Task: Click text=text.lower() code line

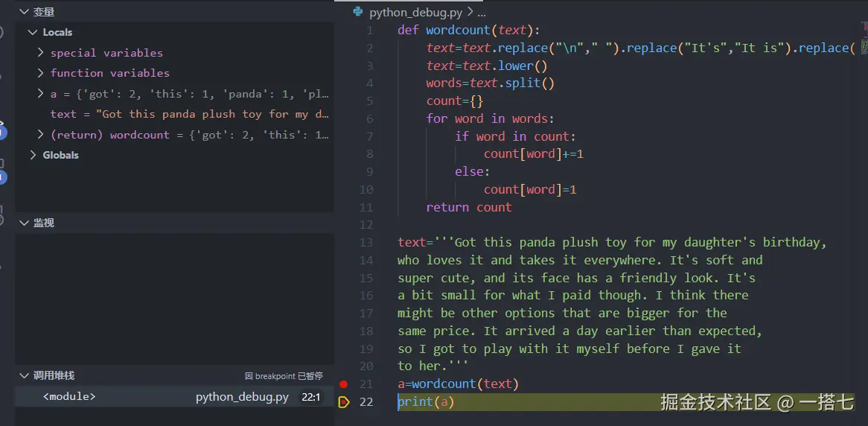Action: click(x=487, y=66)
